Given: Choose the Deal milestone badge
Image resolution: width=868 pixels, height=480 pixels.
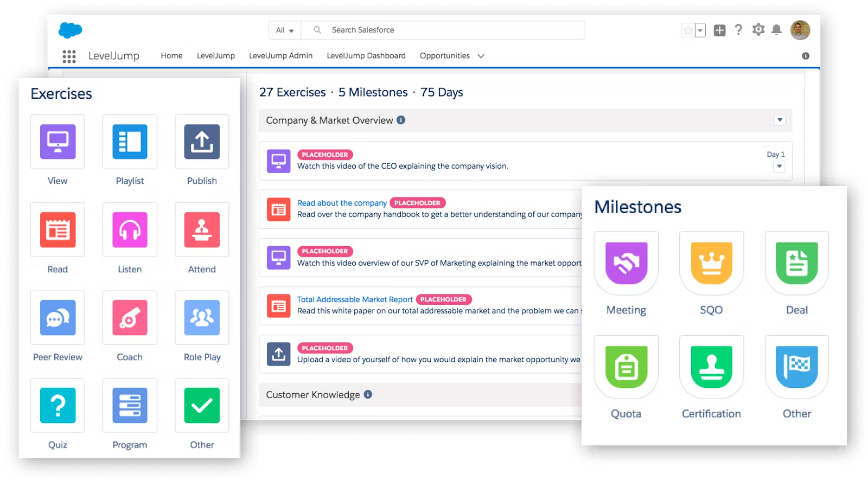Looking at the screenshot, I should (x=796, y=263).
